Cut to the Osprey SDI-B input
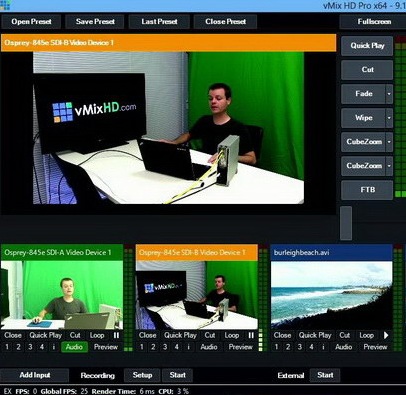This screenshot has width=406, height=395. pos(210,335)
